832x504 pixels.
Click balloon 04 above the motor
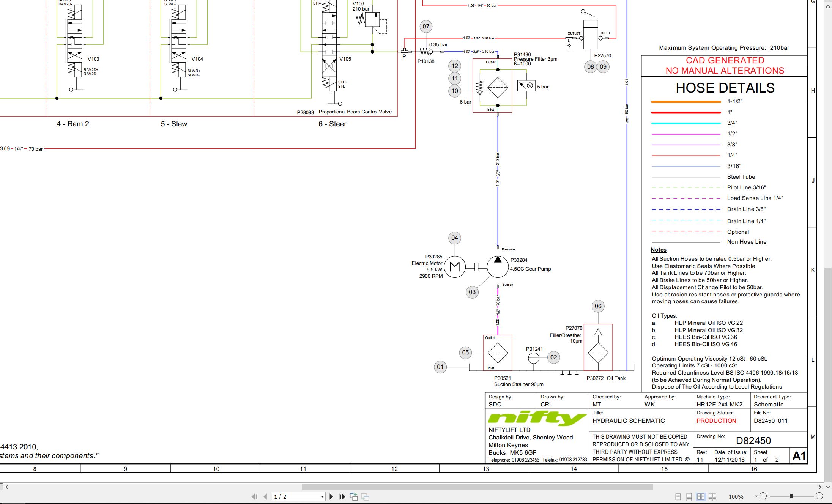point(455,238)
